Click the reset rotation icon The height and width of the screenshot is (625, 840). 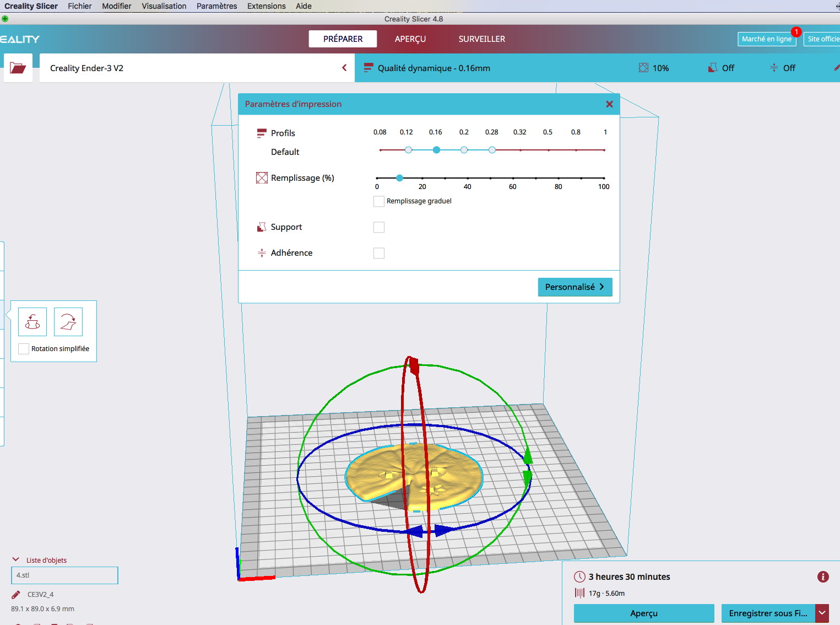click(x=32, y=322)
